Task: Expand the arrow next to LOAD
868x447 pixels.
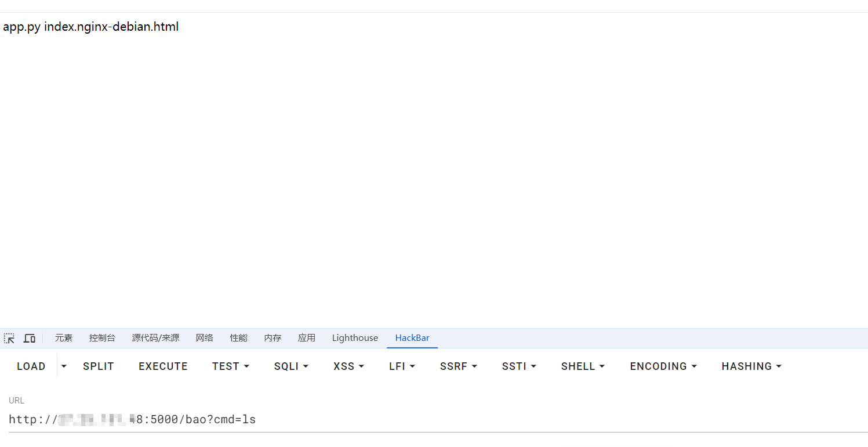Action: point(64,366)
